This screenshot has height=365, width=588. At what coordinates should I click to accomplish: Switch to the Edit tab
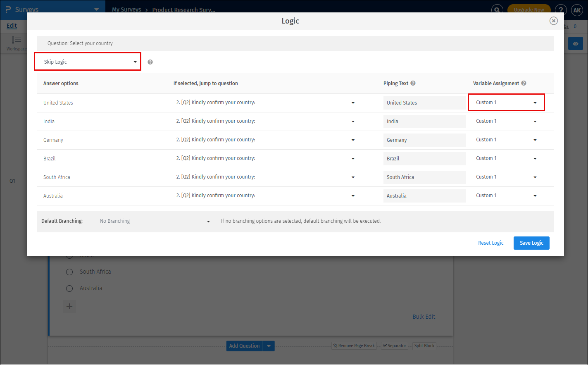(x=12, y=26)
